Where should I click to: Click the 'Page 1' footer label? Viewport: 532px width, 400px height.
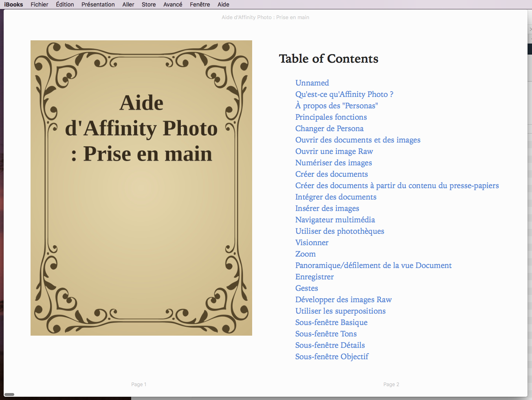tap(138, 384)
